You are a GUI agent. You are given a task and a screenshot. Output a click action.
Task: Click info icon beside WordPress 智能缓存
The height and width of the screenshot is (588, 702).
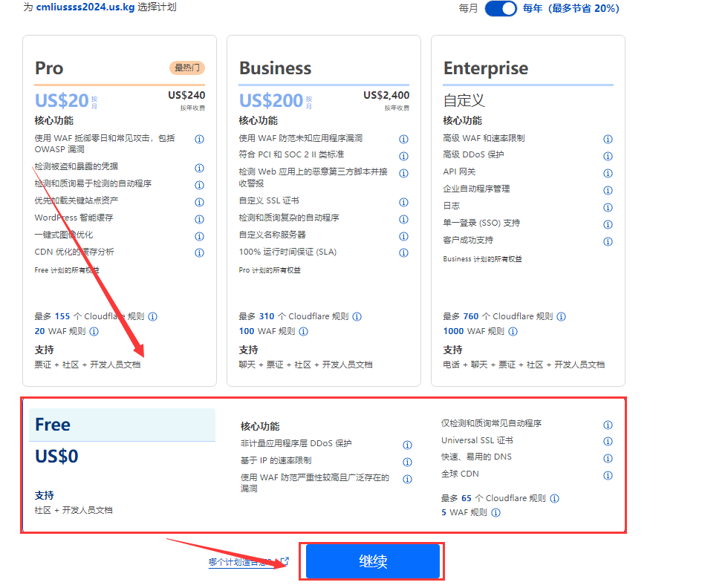pos(199,220)
